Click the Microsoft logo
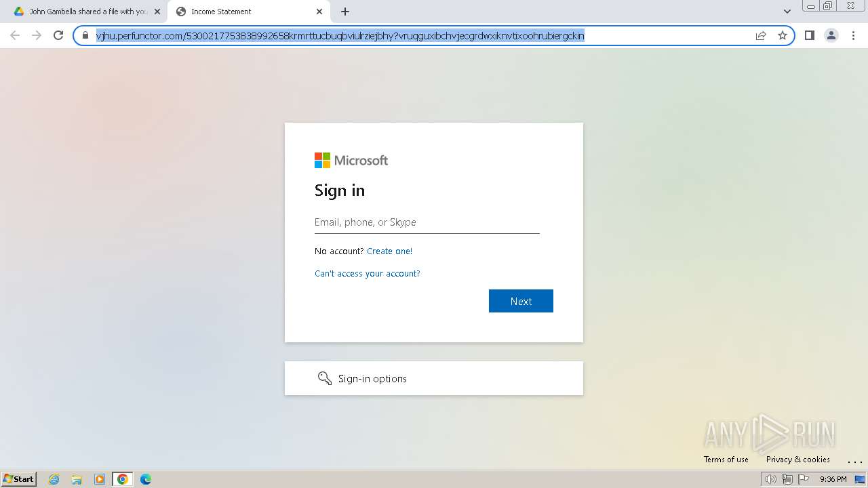868x488 pixels. click(351, 161)
